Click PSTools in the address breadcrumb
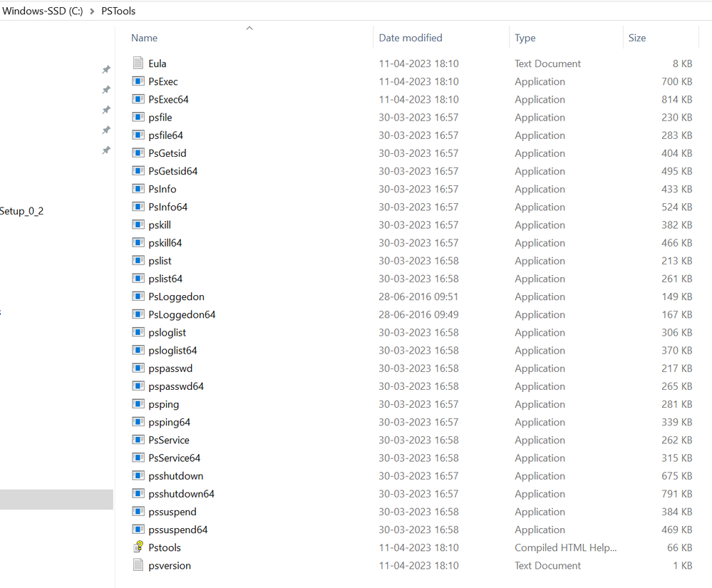The width and height of the screenshot is (712, 588). tap(118, 11)
